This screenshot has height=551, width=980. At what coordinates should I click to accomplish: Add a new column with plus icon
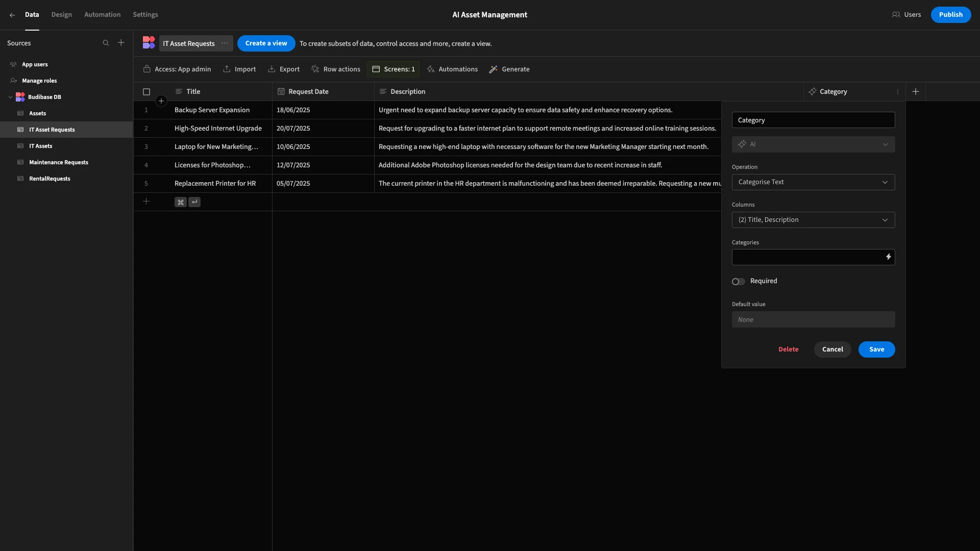[x=916, y=92]
